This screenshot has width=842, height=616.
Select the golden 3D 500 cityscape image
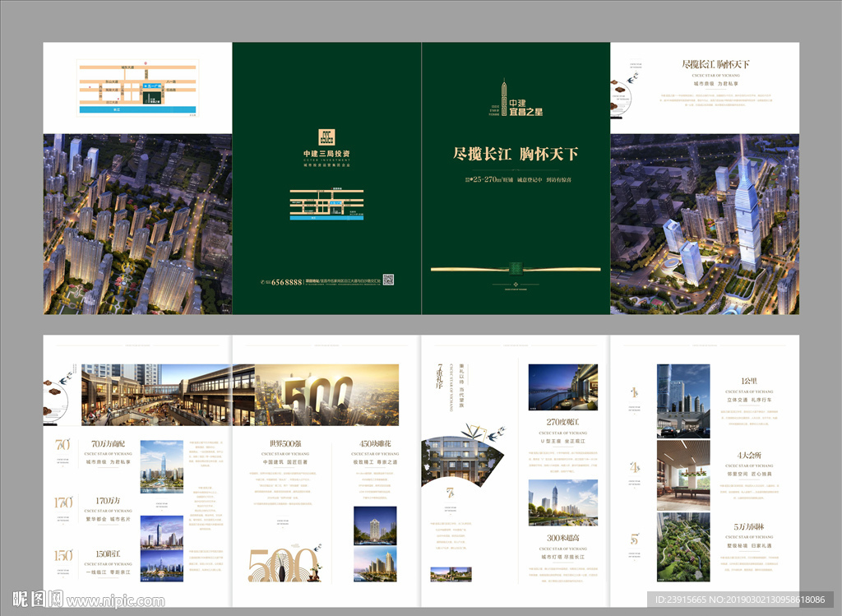pyautogui.click(x=326, y=395)
